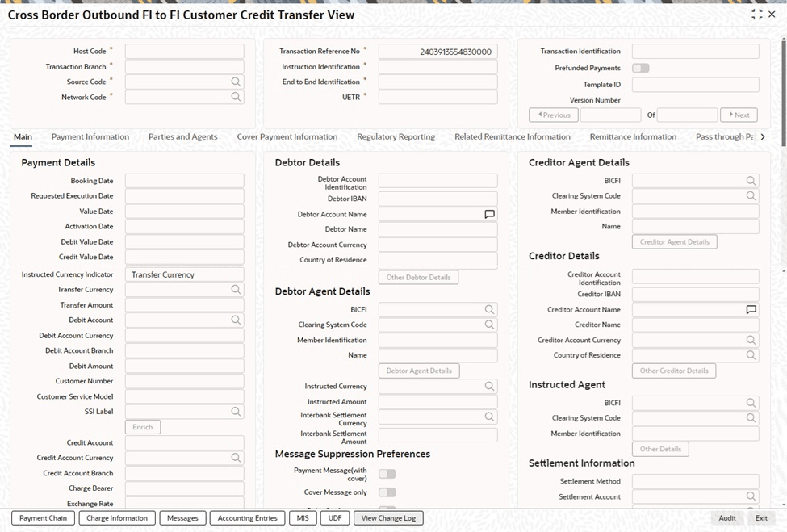The width and height of the screenshot is (787, 532).
Task: Click the Messages button
Action: (x=182, y=518)
